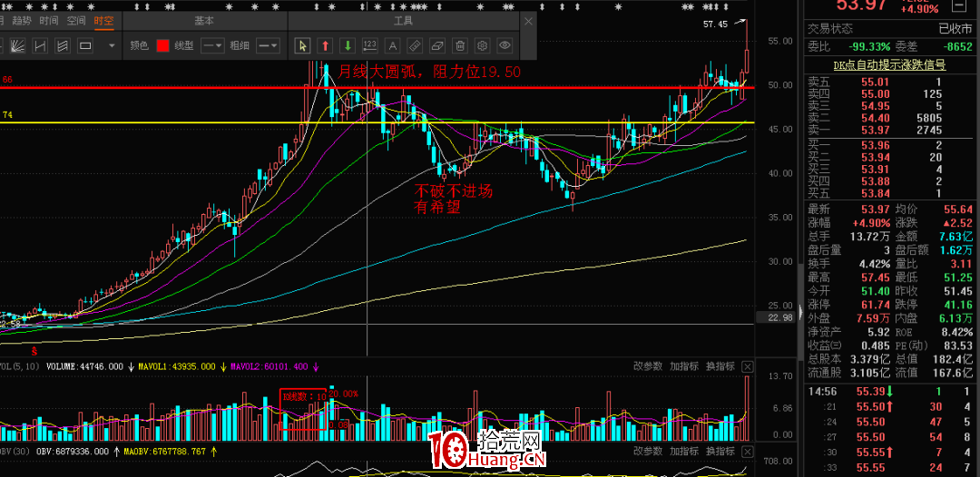Switch to the 时空 tab
This screenshot has width=980, height=477.
coord(103,21)
